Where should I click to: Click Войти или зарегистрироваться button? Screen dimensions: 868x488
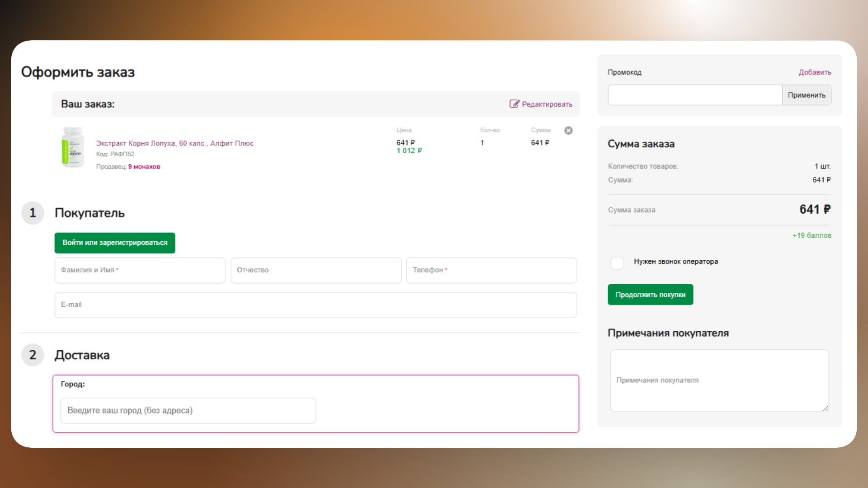click(115, 243)
